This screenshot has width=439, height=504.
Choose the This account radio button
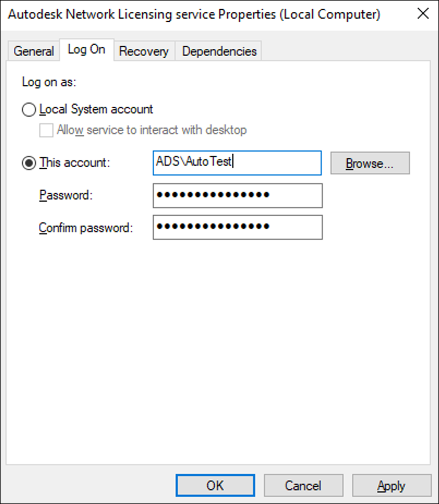click(x=28, y=163)
